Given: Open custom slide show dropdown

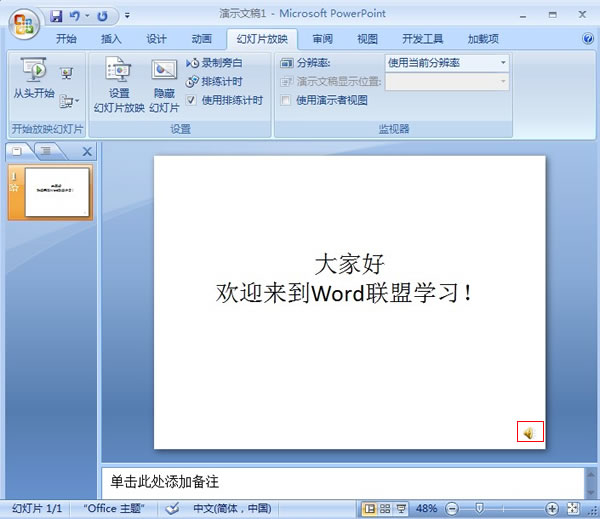Looking at the screenshot, I should tap(69, 101).
